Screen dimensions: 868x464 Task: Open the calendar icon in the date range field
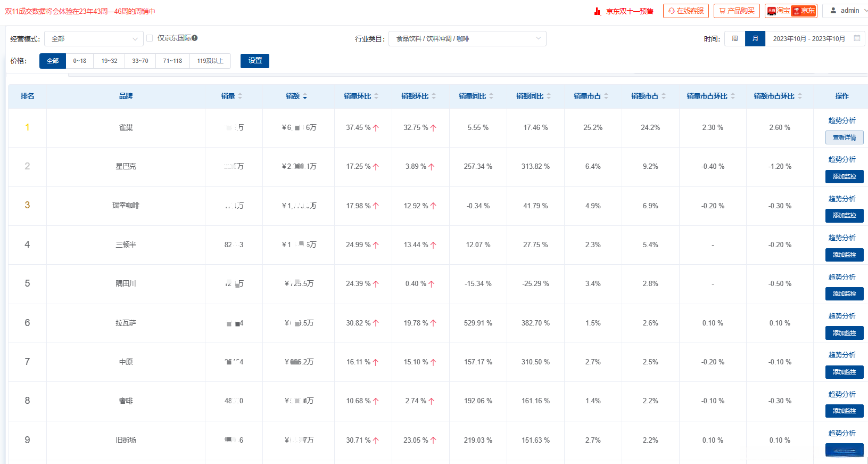tap(857, 38)
